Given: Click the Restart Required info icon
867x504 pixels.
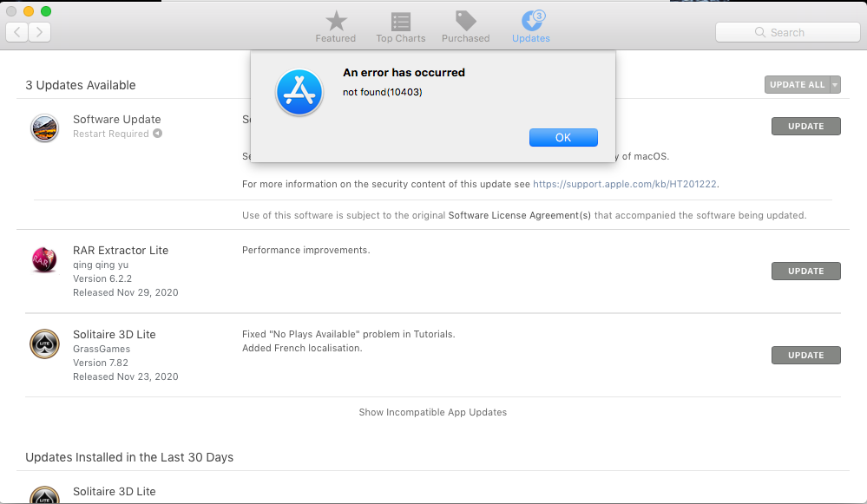Looking at the screenshot, I should tap(158, 134).
